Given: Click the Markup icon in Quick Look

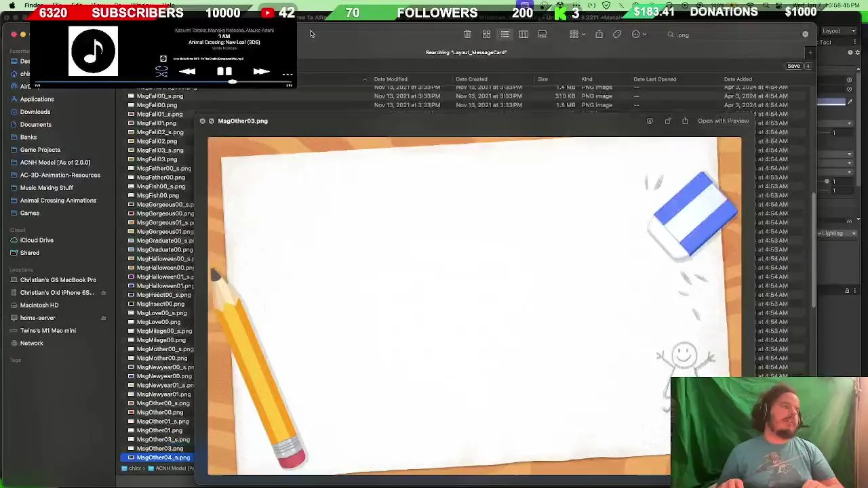Looking at the screenshot, I should 650,121.
